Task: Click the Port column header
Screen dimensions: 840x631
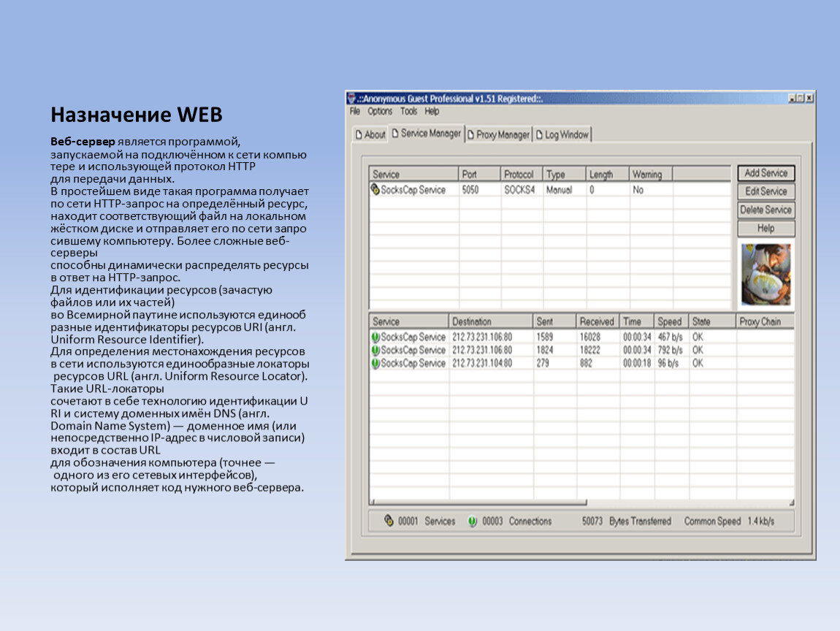Action: point(479,174)
